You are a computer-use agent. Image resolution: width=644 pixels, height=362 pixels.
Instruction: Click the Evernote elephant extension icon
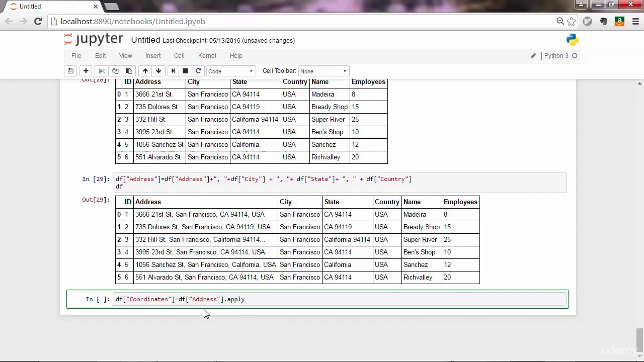pyautogui.click(x=604, y=21)
